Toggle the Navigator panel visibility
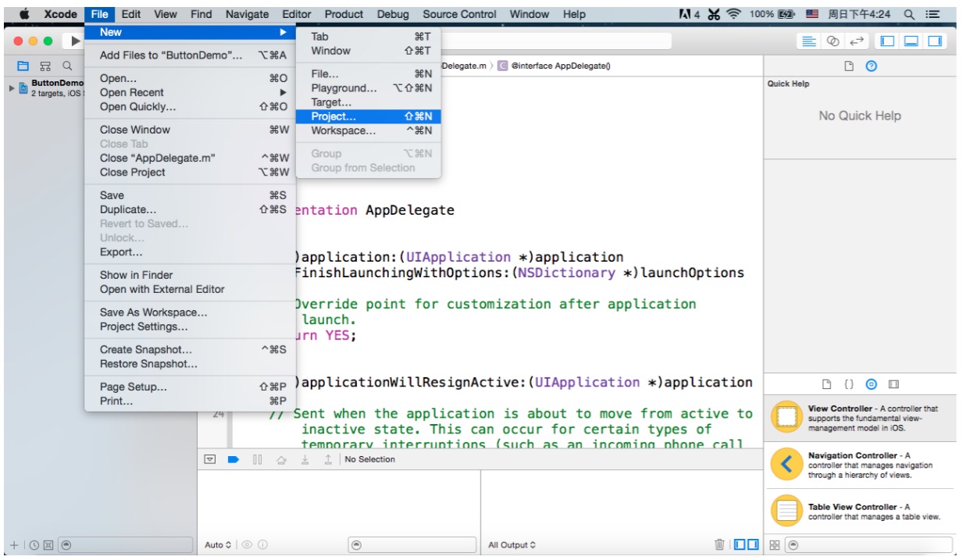The image size is (963, 560). tap(888, 41)
